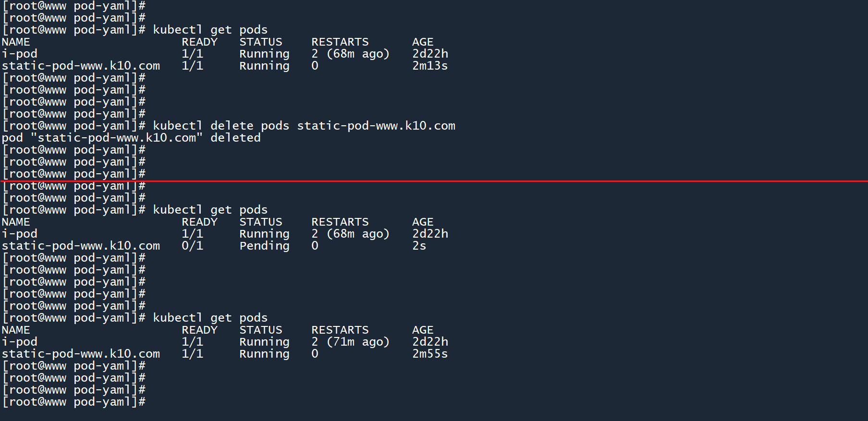
Task: Click the kubectl delete pods command line
Action: click(304, 126)
